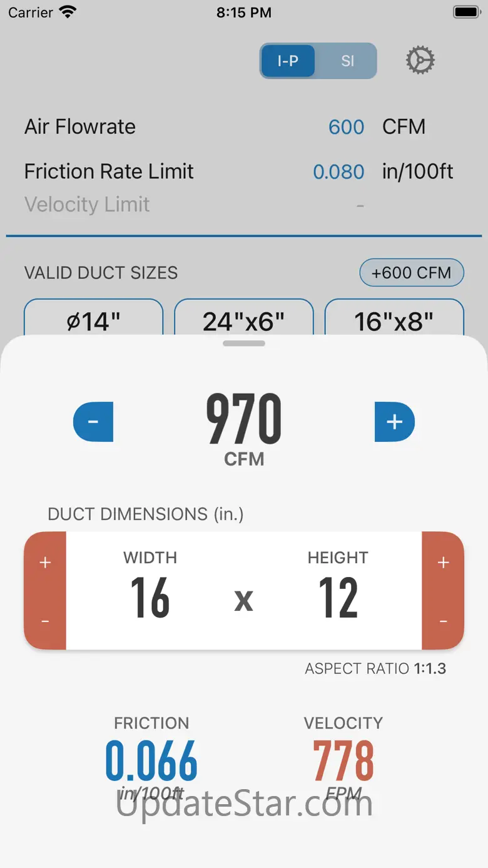Tap the 970 CFM readout

point(244,419)
